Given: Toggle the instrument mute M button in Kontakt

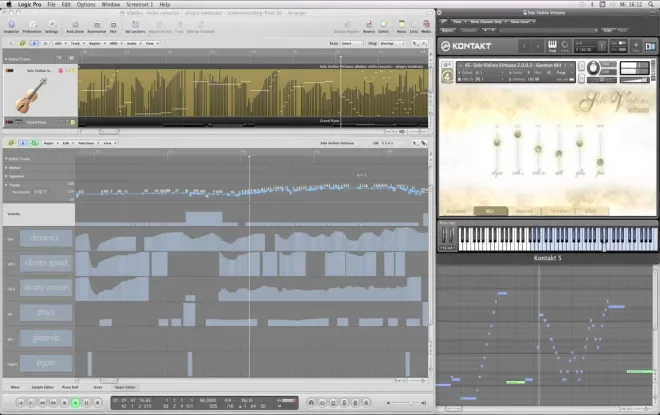Looking at the screenshot, I should (x=581, y=77).
